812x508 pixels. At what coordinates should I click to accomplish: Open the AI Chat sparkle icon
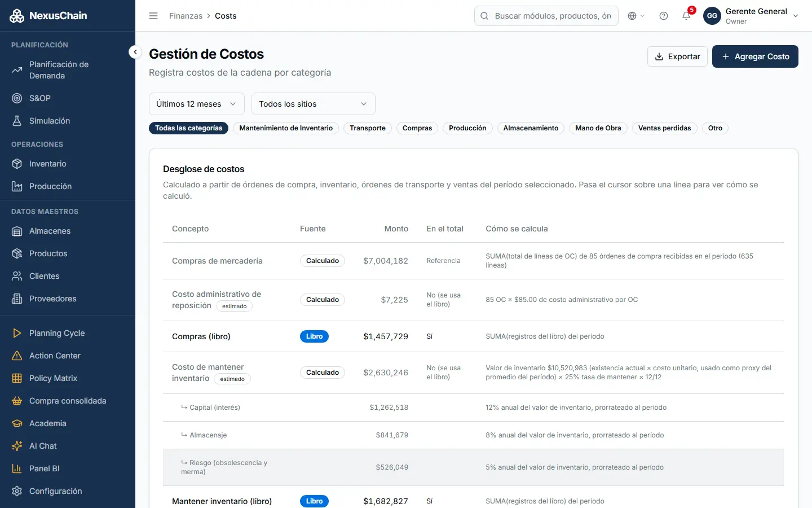click(x=17, y=446)
